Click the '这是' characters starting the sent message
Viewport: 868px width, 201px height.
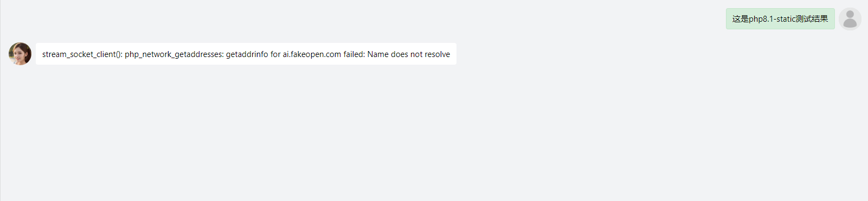pyautogui.click(x=741, y=19)
